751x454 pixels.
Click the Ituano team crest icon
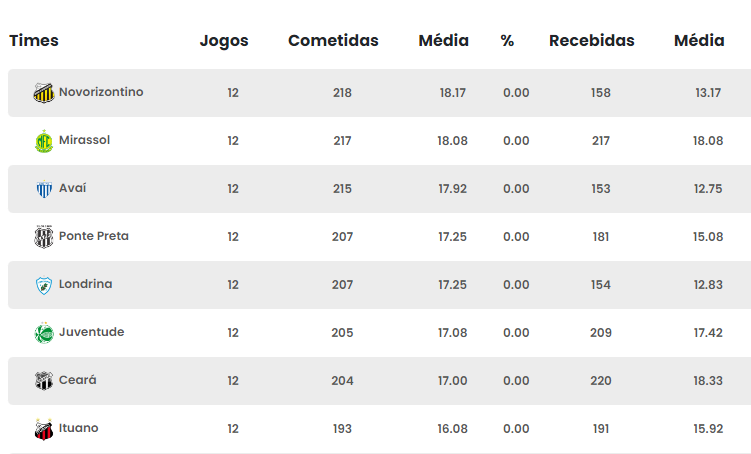(44, 429)
